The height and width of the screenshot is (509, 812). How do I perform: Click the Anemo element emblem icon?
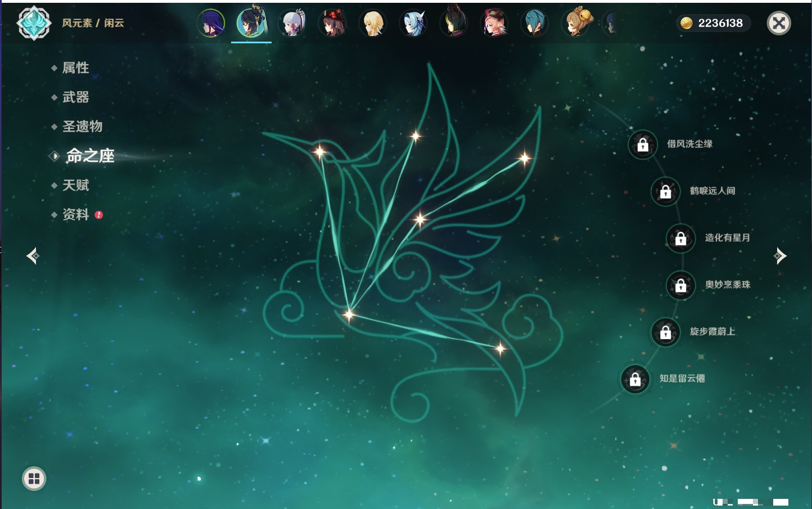(x=34, y=23)
